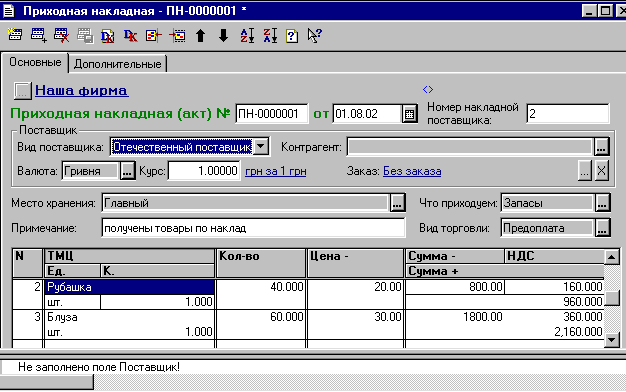Click the Валюта field Гривня
The height and width of the screenshot is (392, 626).
tap(91, 171)
